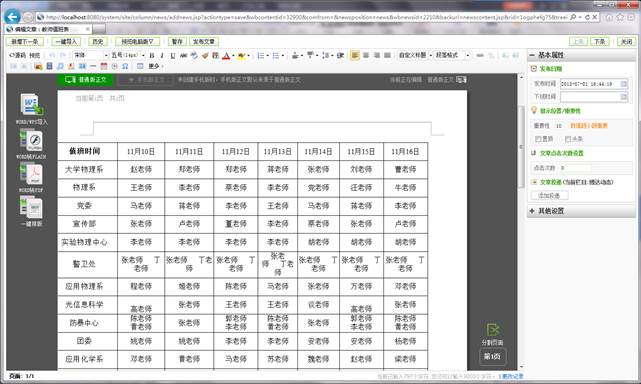
Task: Open the 宋体 font family dropdown
Action: coord(90,55)
